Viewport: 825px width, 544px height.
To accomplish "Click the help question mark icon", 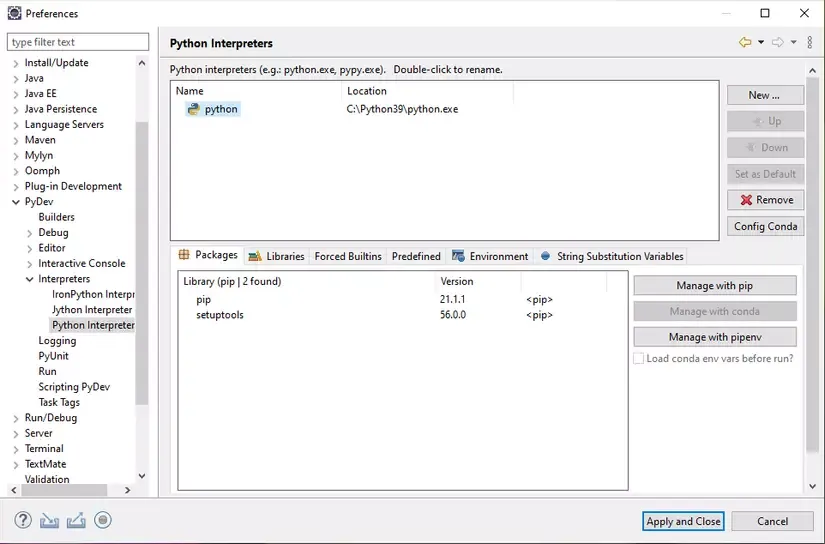I will click(x=24, y=520).
